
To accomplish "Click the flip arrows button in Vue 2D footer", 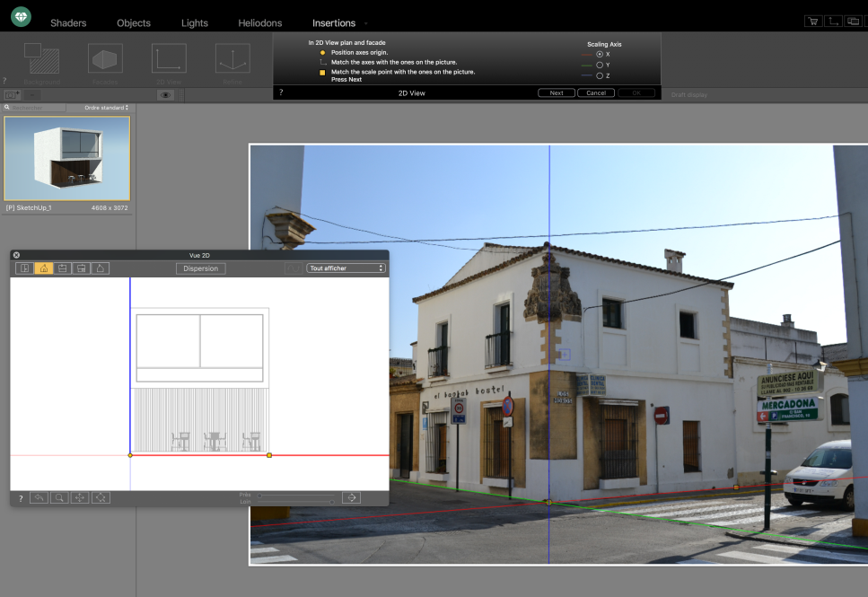I will [x=352, y=497].
